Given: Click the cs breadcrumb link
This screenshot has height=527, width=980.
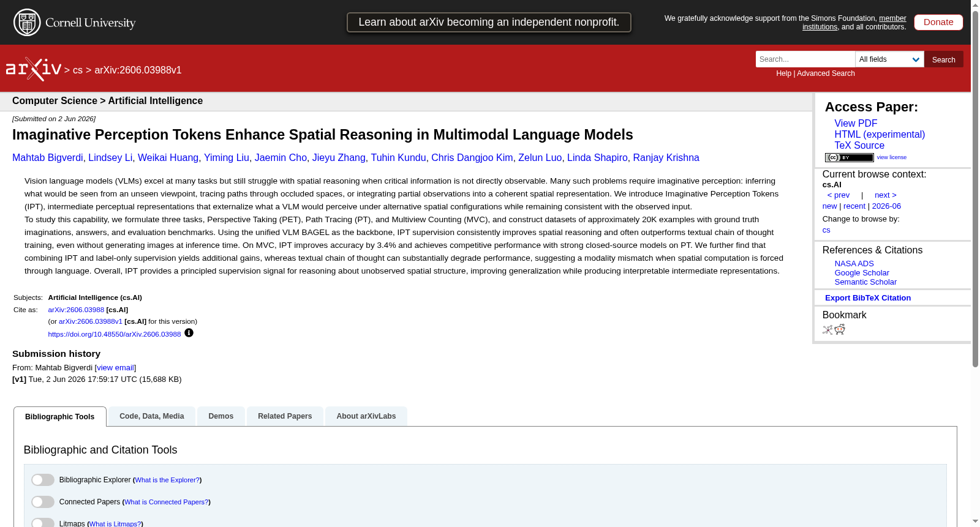Looking at the screenshot, I should 78,70.
